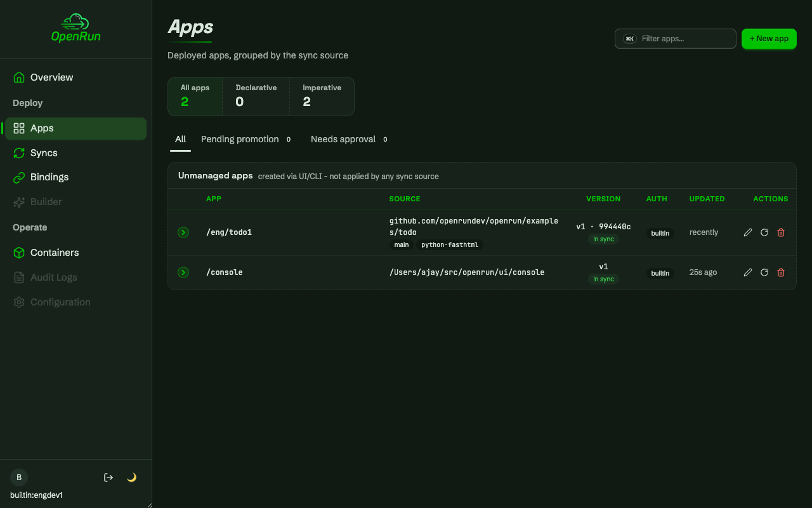
Task: Click the Audit Logs document icon
Action: [x=19, y=277]
